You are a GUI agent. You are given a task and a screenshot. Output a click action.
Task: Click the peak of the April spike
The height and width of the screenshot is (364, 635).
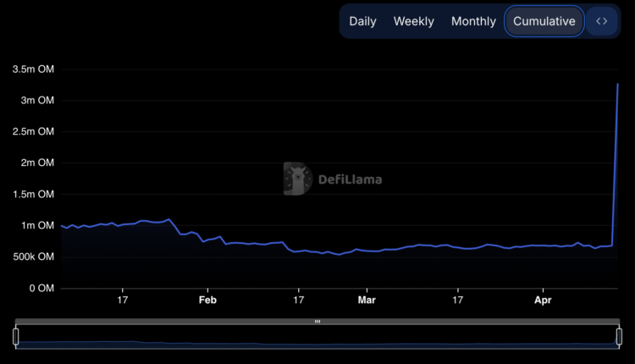click(x=618, y=84)
